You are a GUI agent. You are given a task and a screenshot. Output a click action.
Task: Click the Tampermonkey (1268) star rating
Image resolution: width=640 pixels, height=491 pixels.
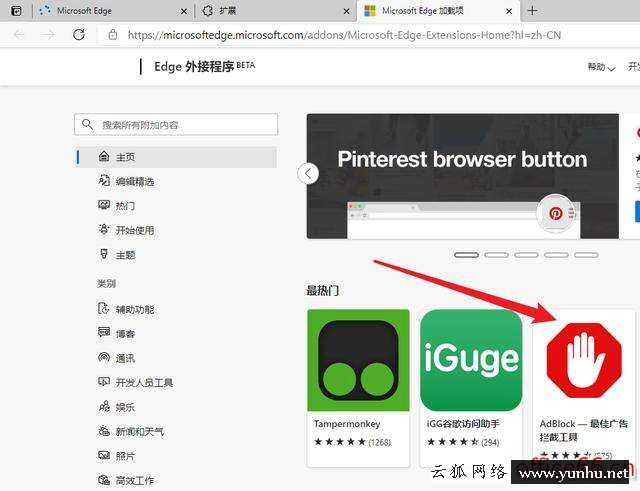point(353,442)
